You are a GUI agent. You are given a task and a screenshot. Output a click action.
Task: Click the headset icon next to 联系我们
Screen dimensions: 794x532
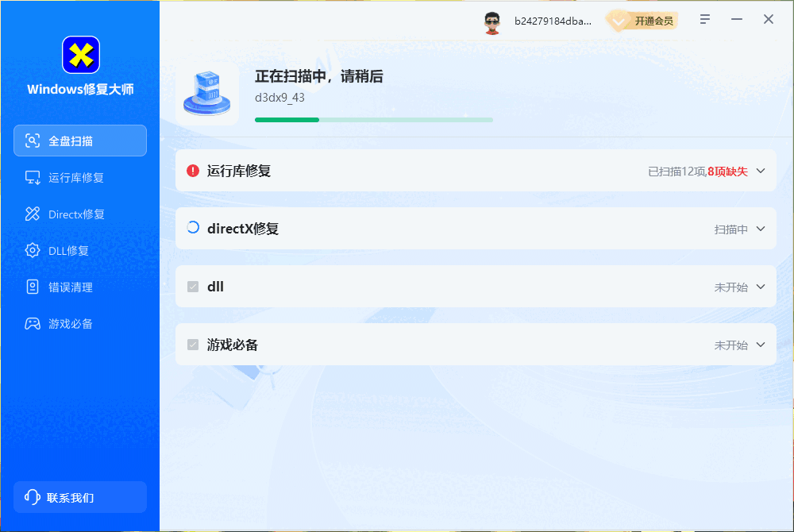coord(31,497)
